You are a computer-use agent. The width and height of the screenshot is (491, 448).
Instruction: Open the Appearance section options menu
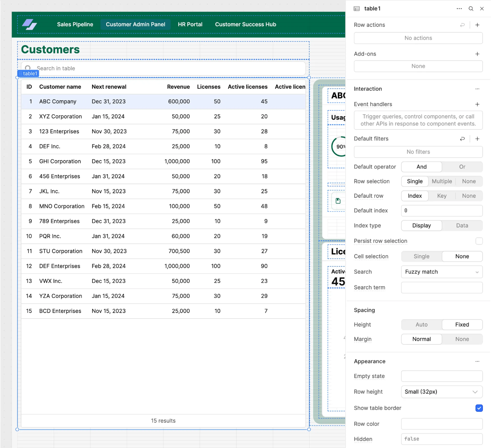click(x=477, y=361)
